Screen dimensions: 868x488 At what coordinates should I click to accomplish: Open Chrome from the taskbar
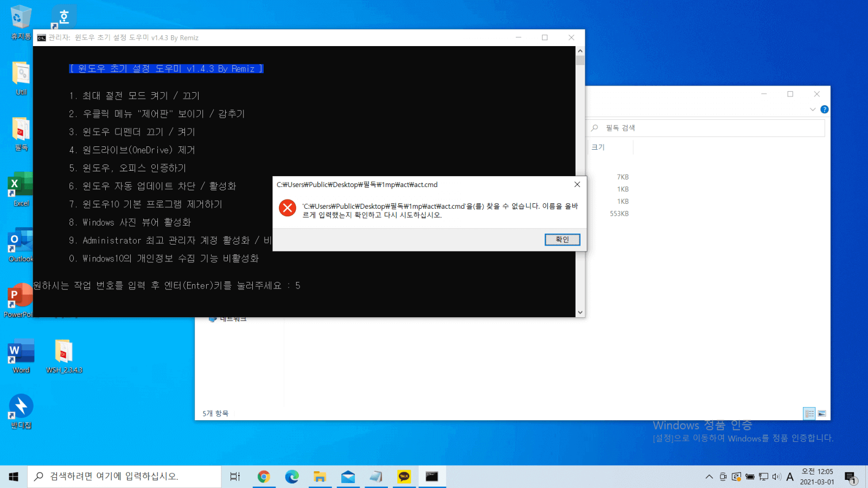264,477
